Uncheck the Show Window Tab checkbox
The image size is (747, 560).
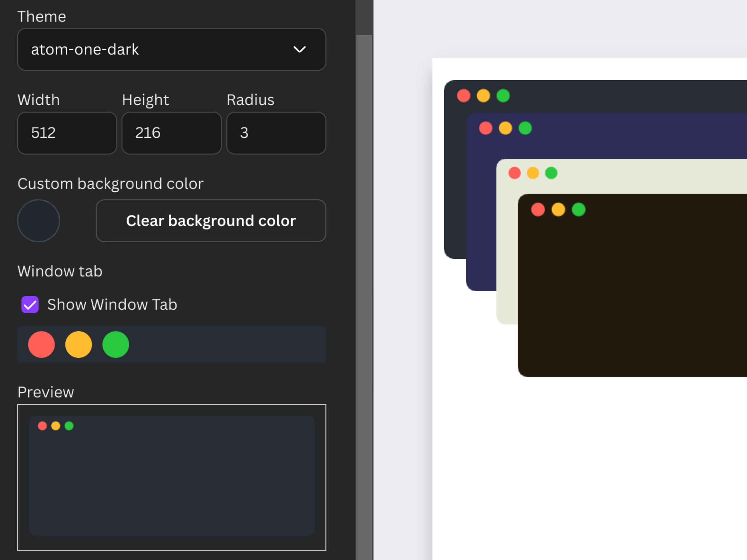point(30,305)
